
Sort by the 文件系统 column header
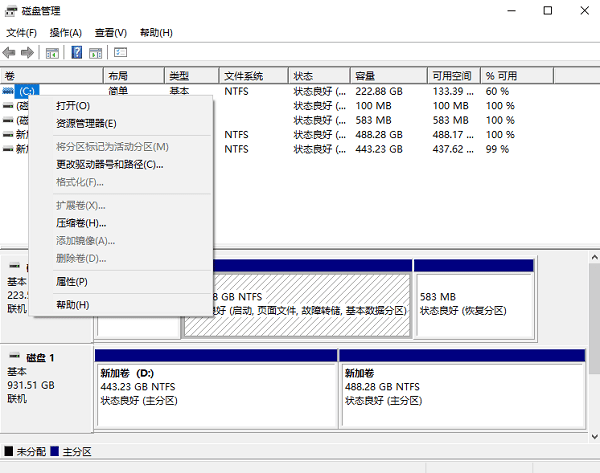(x=243, y=76)
